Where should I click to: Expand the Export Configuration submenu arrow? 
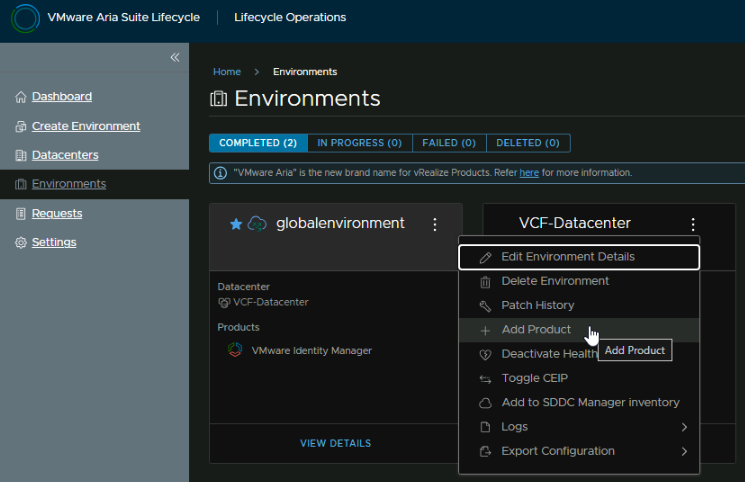coord(684,452)
